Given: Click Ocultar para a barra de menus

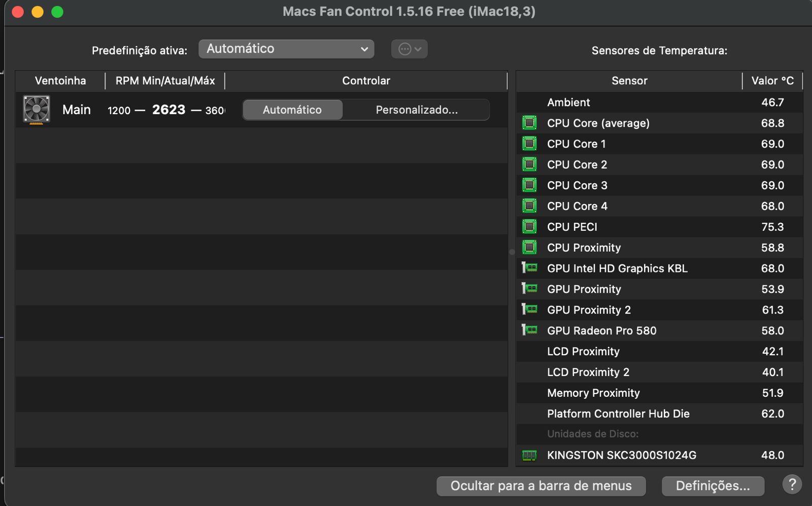Looking at the screenshot, I should click(541, 486).
